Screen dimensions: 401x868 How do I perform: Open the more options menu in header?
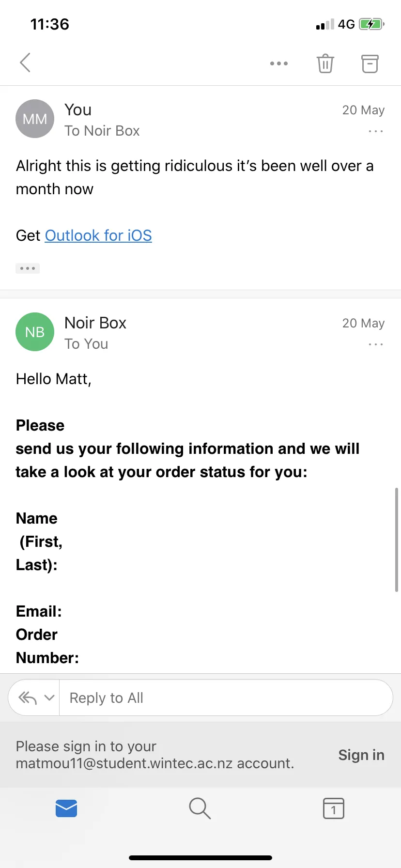[279, 63]
